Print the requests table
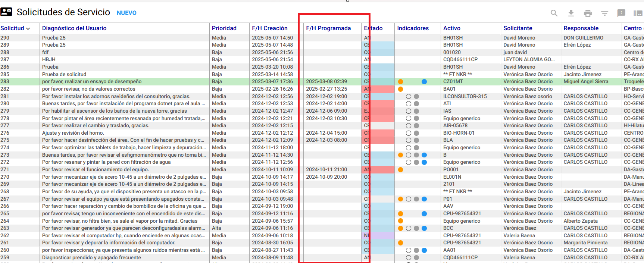This screenshot has width=644, height=263. (x=588, y=13)
